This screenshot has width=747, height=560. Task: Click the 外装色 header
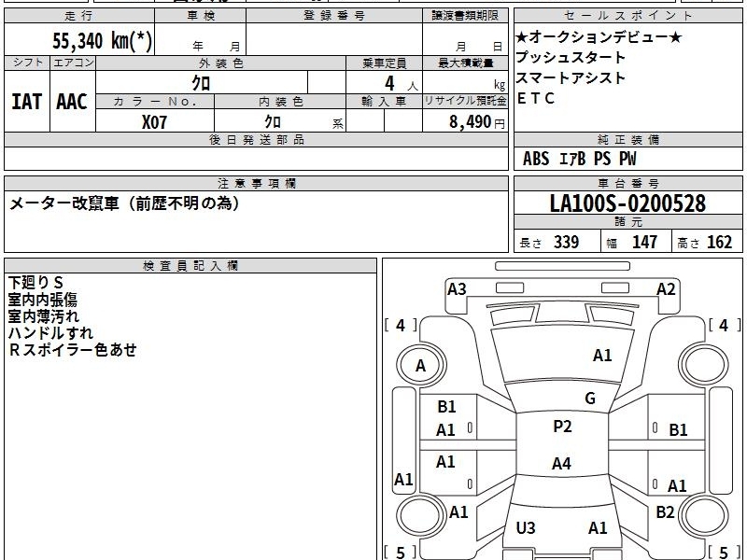pos(220,63)
